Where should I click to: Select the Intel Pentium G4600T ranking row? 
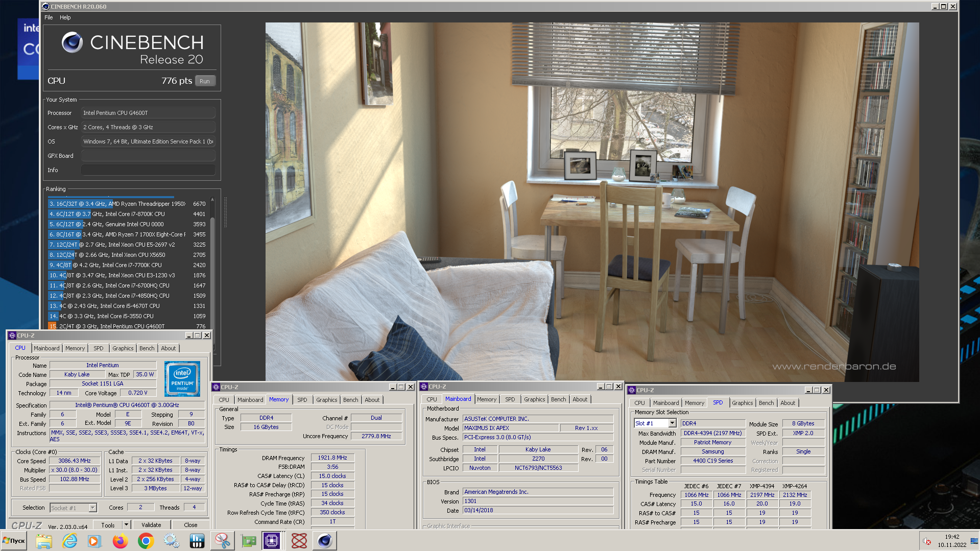tap(127, 326)
